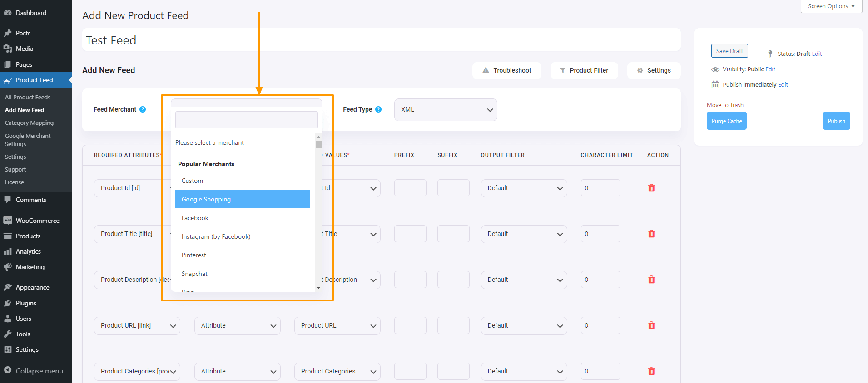Click the Feed Merchant help icon
Viewport: 868px width, 383px height.
143,109
